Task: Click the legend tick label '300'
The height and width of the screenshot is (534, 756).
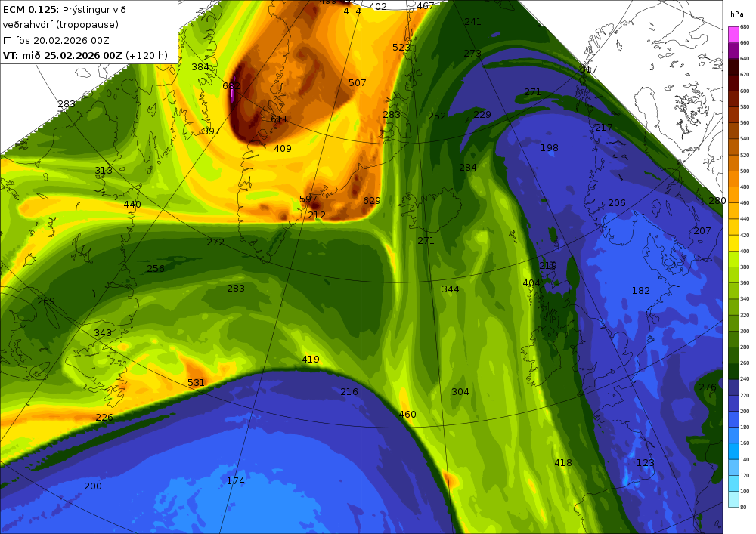Action: point(745,332)
